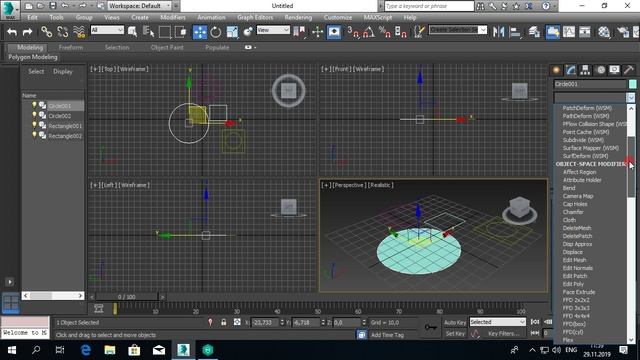The image size is (640, 360).
Task: Toggle visibility bulb of Rectangle001
Action: coord(34,126)
